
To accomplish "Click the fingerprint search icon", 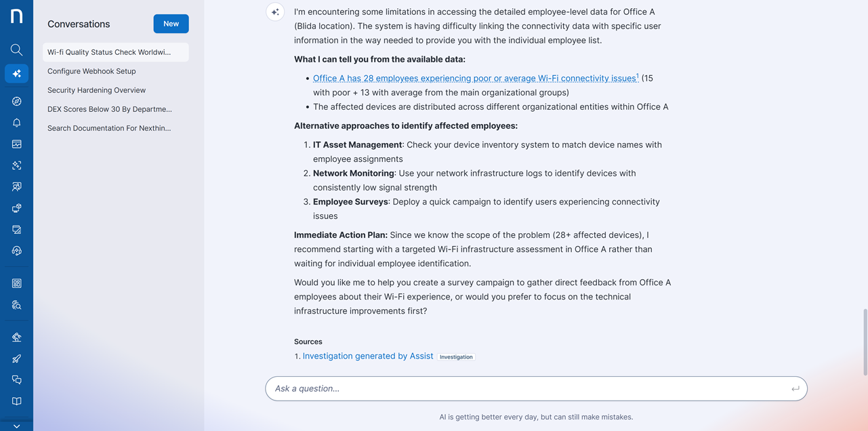I will click(x=16, y=305).
